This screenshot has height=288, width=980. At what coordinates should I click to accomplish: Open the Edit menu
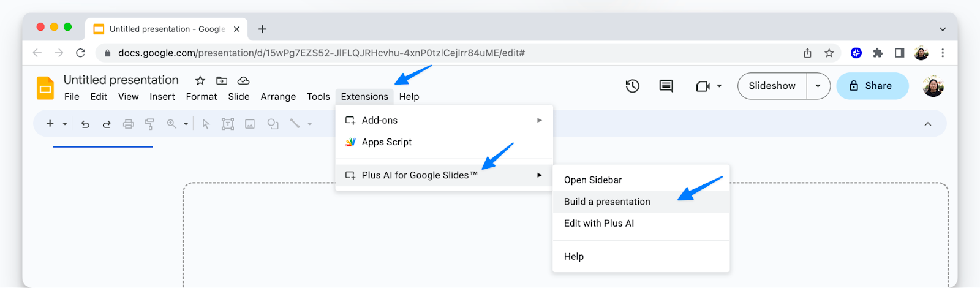99,97
